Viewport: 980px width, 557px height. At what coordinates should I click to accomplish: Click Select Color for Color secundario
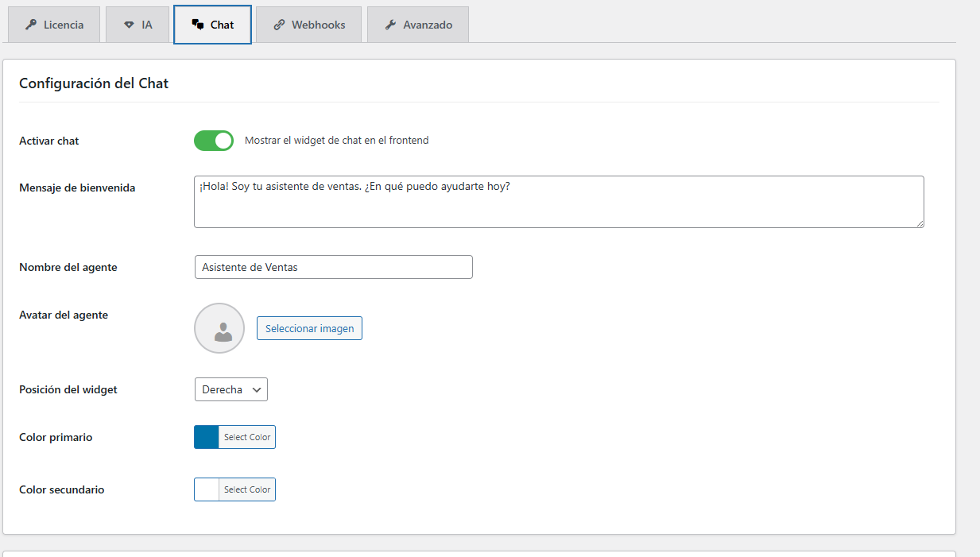[247, 489]
